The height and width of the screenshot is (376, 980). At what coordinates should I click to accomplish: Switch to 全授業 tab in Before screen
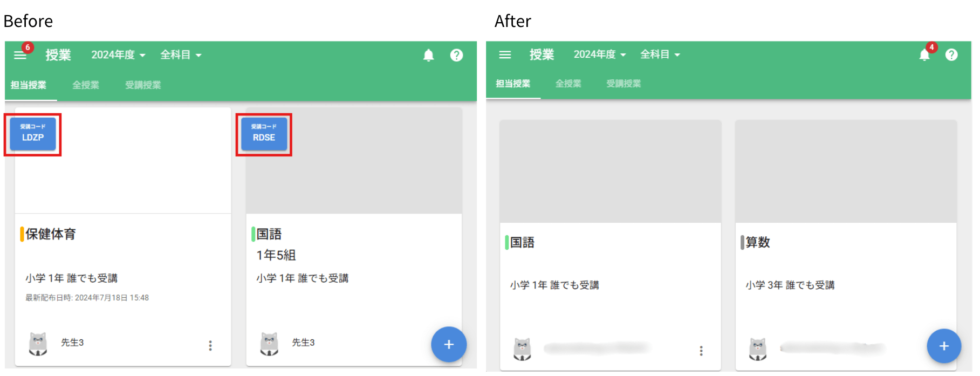tap(86, 85)
